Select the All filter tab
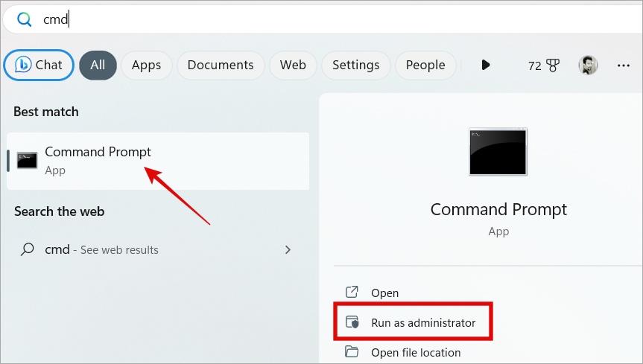Screen dimensions: 643x364 point(98,65)
